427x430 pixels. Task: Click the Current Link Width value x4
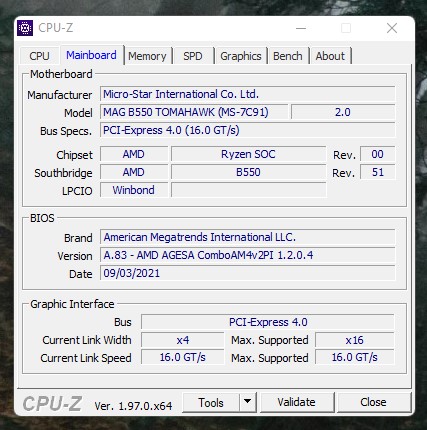(183, 340)
